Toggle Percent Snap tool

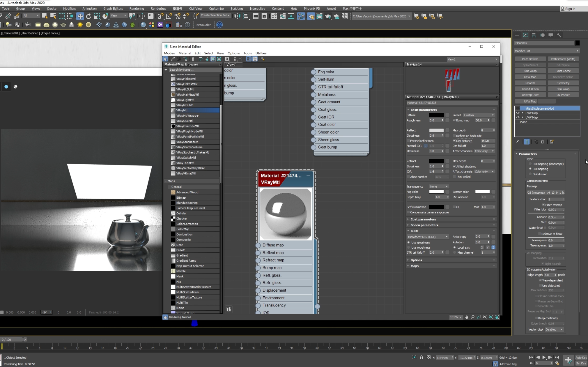click(177, 16)
